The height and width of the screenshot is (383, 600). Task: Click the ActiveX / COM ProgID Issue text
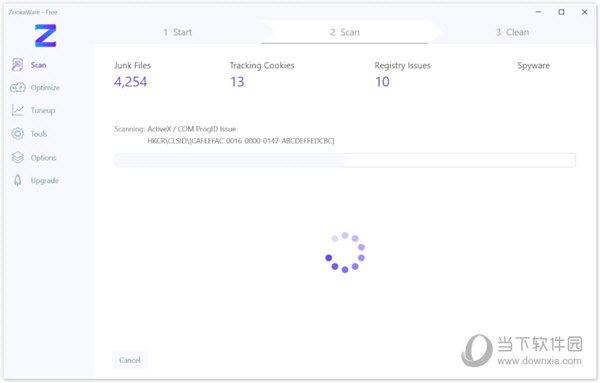tap(192, 129)
